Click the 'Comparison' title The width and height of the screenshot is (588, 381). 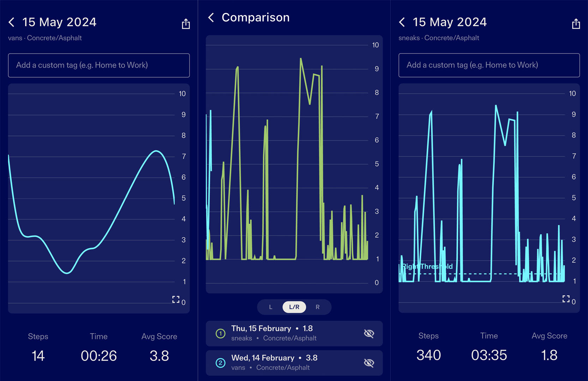pyautogui.click(x=256, y=18)
